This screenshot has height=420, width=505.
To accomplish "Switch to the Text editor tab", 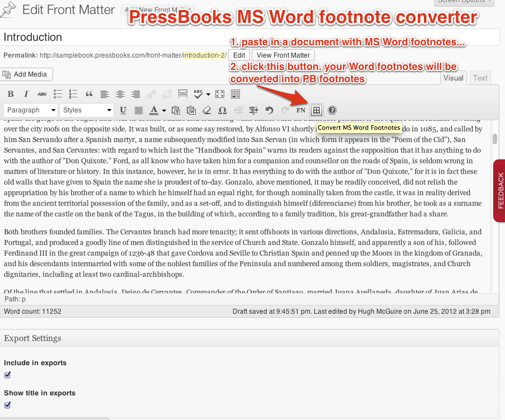I will point(480,78).
